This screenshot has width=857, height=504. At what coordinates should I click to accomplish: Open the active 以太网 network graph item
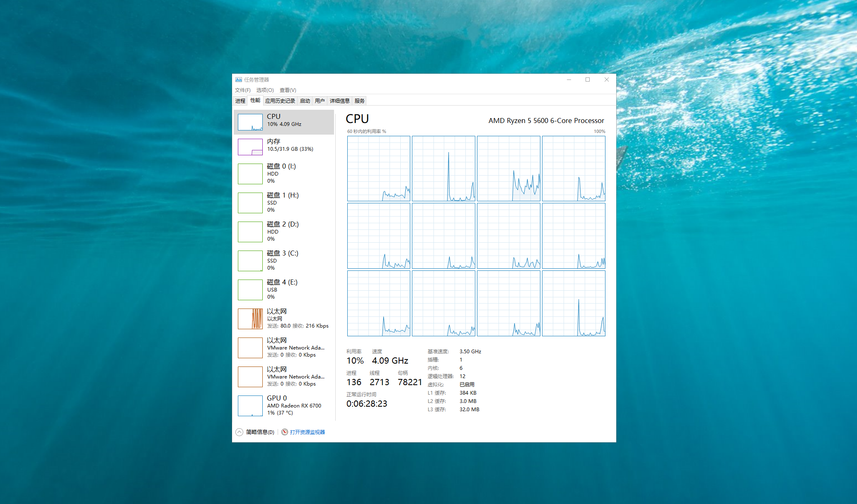tap(250, 318)
